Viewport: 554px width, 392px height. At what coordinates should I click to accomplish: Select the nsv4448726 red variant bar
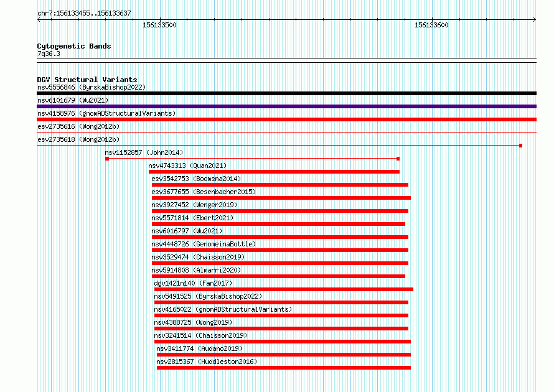click(280, 250)
